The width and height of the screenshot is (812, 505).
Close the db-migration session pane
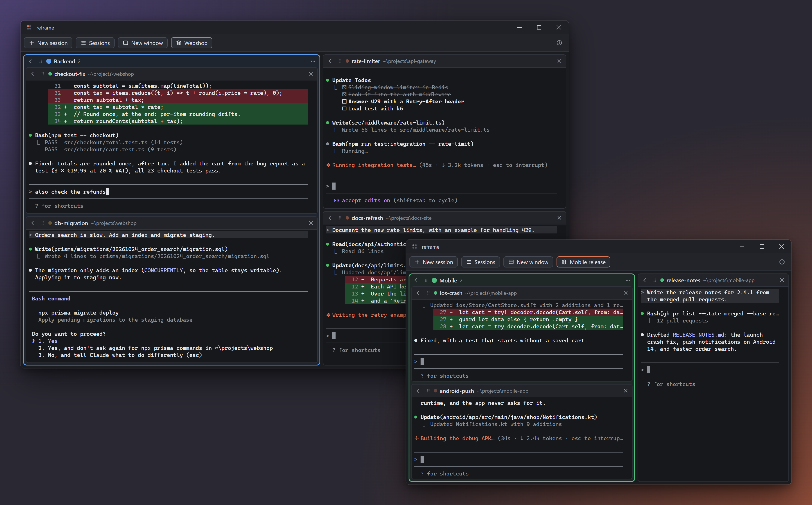point(311,223)
